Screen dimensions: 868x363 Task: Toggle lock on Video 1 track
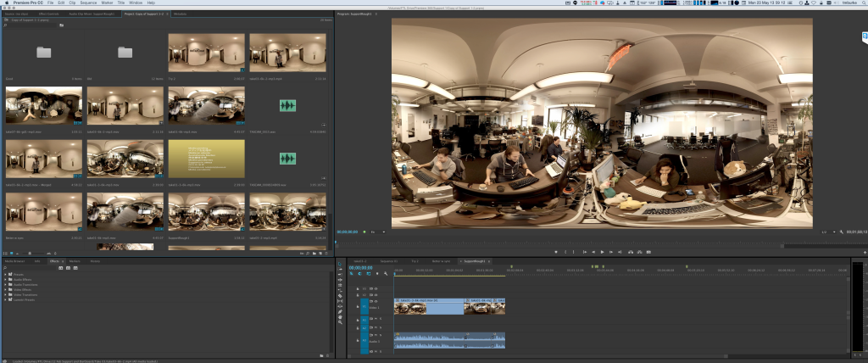pyautogui.click(x=358, y=306)
